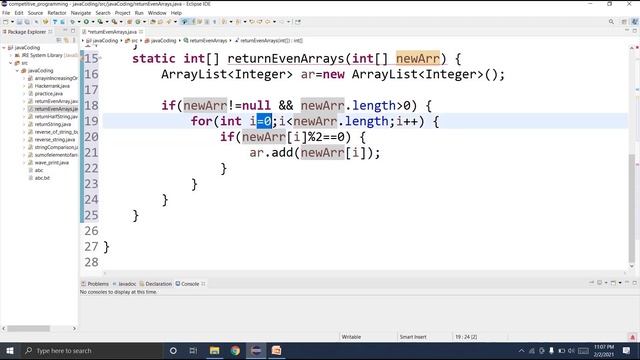This screenshot has height=360, width=640.
Task: Click the Quick Access search magnifier icon
Action: [611, 22]
